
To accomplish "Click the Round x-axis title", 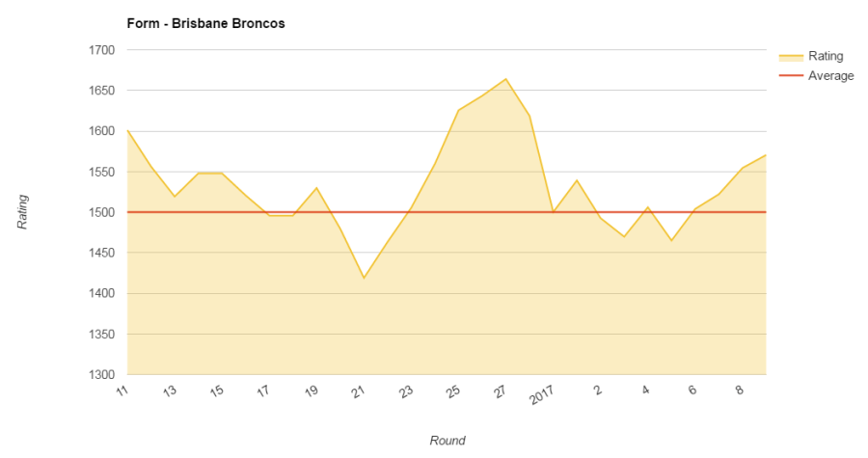I will click(x=448, y=441).
